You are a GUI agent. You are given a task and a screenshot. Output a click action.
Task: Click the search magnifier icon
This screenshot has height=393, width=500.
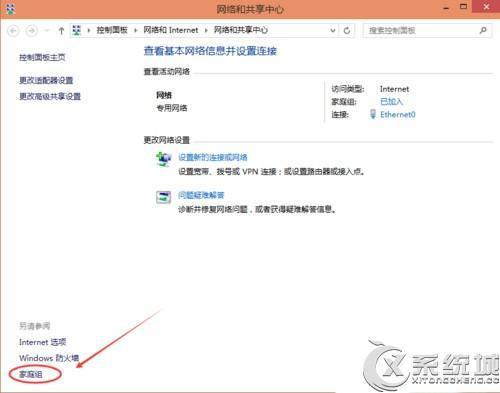pos(483,31)
